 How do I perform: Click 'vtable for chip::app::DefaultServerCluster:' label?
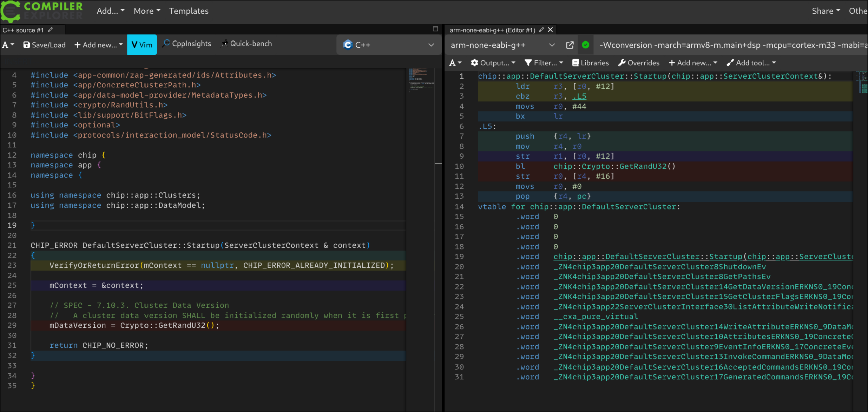click(579, 207)
